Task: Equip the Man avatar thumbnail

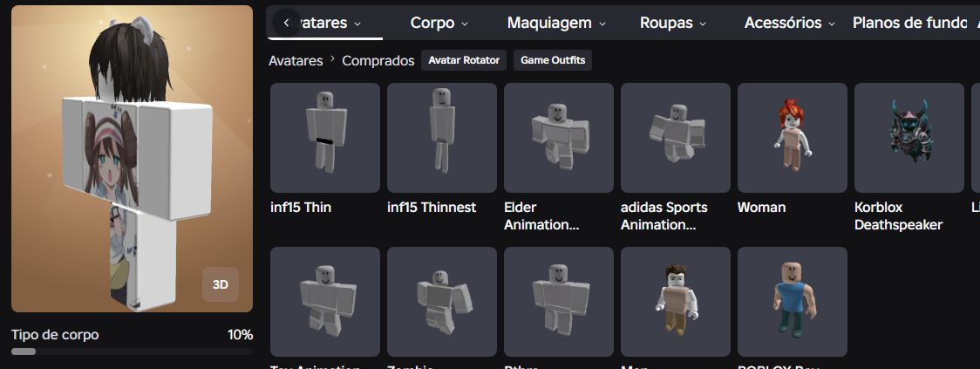Action: click(676, 302)
